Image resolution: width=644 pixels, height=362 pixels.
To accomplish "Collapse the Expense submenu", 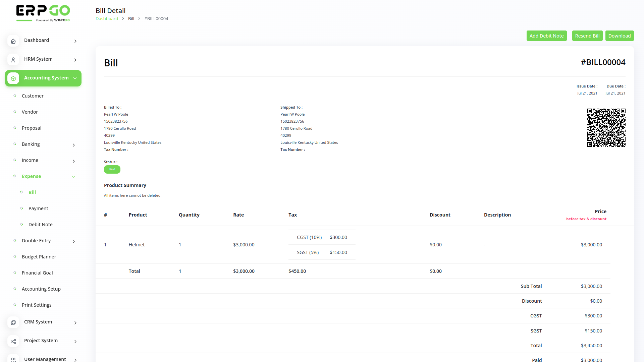I will (x=73, y=176).
